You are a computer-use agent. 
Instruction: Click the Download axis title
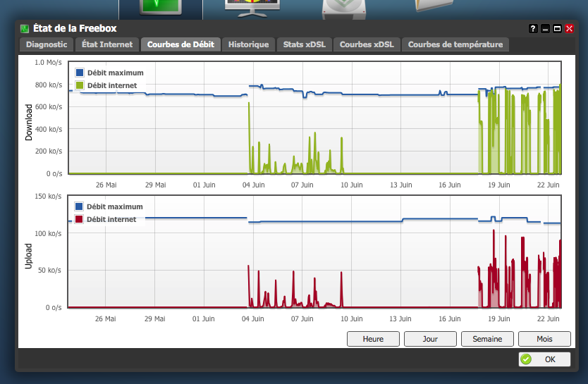point(28,122)
